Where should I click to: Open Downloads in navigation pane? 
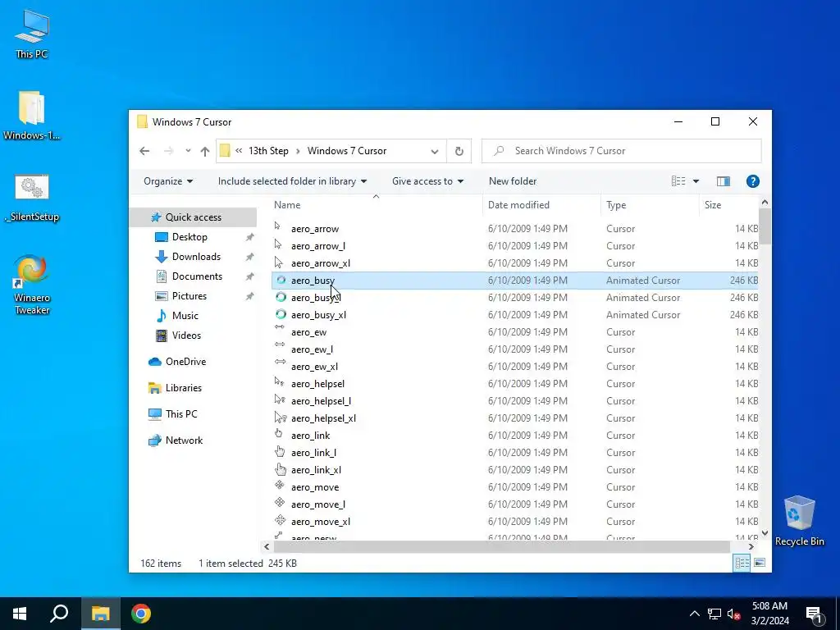coord(196,257)
